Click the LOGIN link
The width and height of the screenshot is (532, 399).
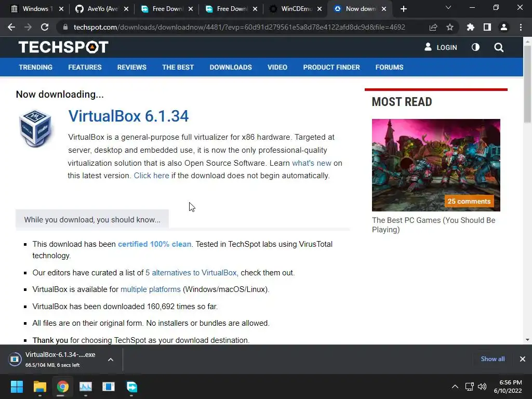(441, 47)
